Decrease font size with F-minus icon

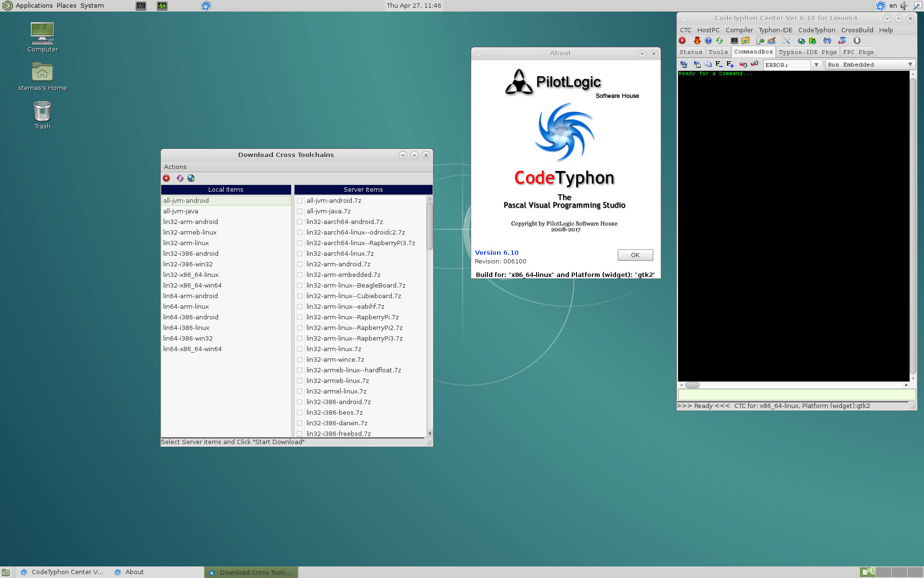pos(719,65)
